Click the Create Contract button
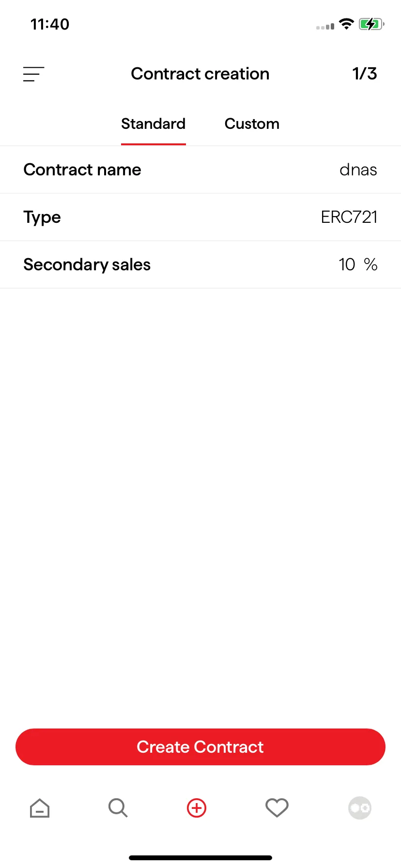This screenshot has height=868, width=401. point(200,747)
